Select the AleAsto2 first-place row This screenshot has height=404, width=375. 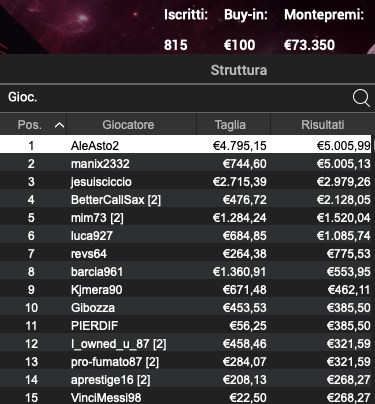185,145
